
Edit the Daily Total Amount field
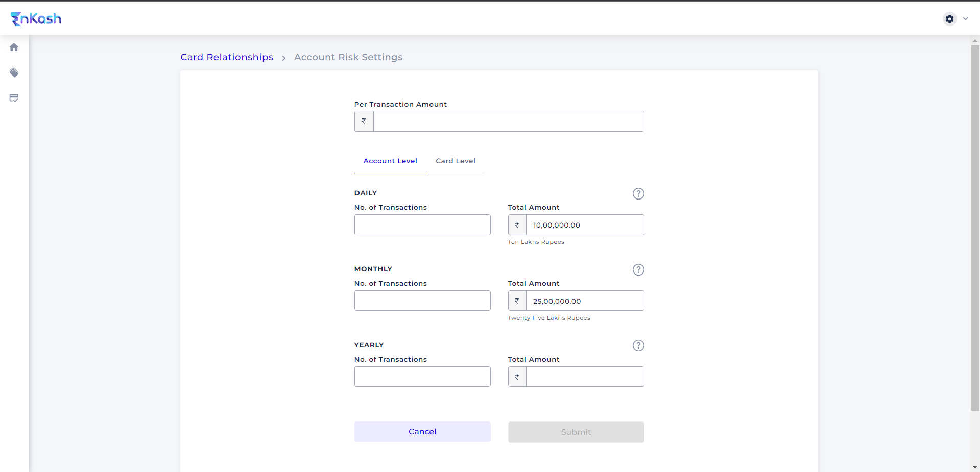[585, 225]
